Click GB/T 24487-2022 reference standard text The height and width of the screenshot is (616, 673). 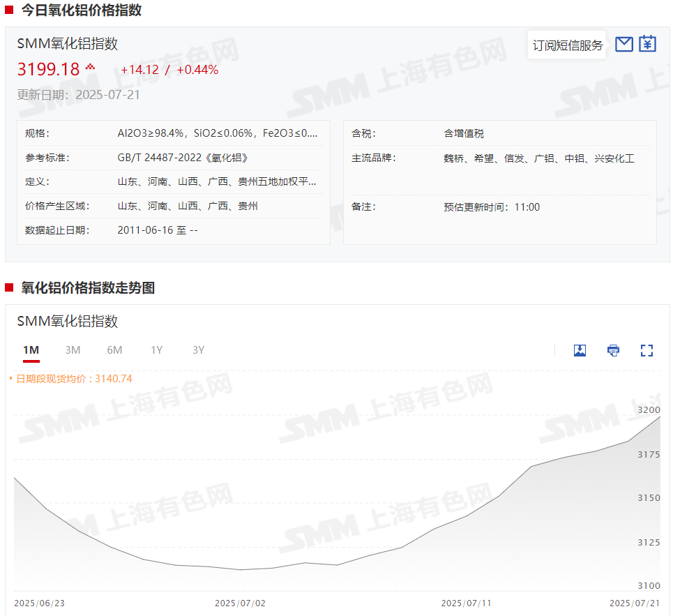point(183,158)
